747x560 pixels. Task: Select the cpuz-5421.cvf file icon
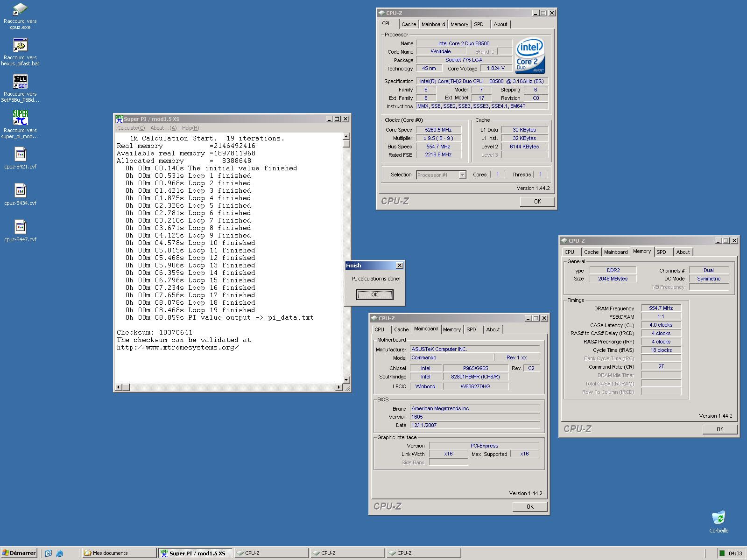click(x=20, y=154)
